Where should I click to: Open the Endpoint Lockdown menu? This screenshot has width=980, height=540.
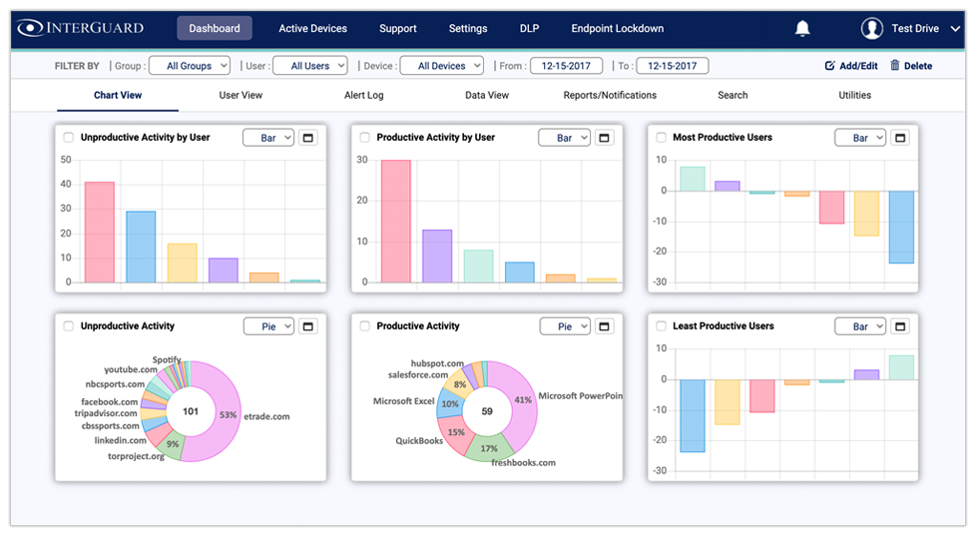click(x=617, y=29)
